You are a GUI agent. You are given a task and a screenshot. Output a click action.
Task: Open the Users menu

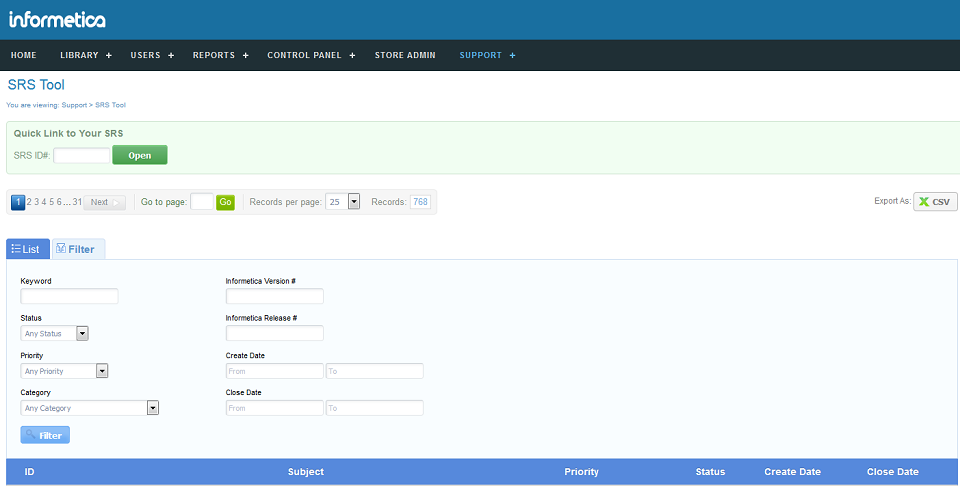tap(145, 55)
